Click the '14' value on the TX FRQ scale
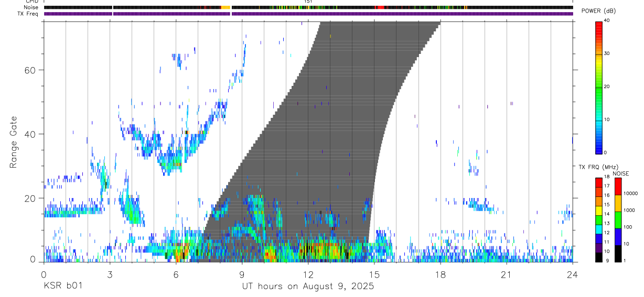 (x=606, y=214)
